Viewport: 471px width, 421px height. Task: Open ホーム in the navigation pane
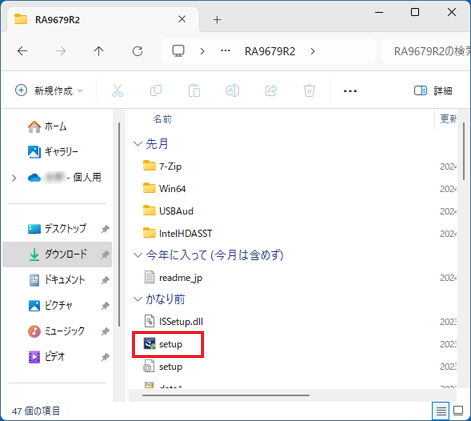point(47,126)
